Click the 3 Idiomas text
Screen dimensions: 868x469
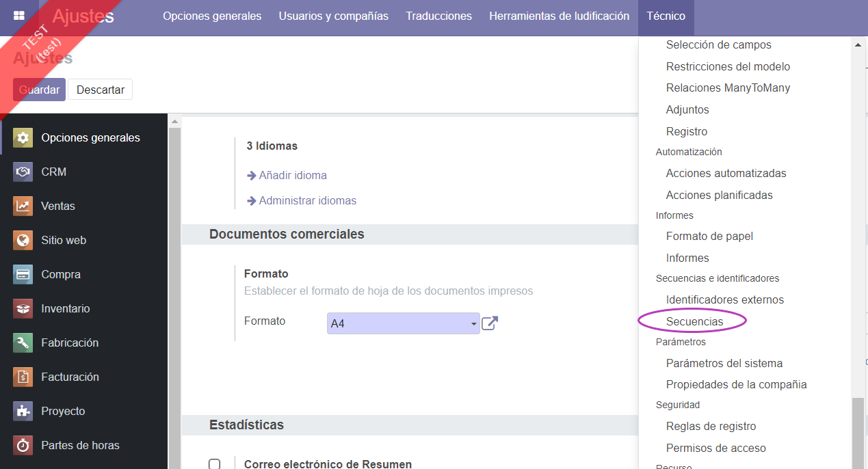(272, 146)
